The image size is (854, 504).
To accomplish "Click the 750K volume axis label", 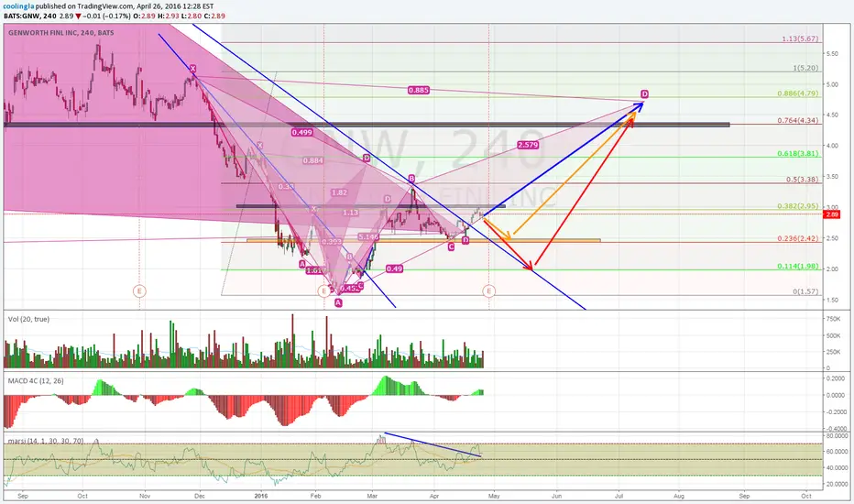I will [833, 319].
